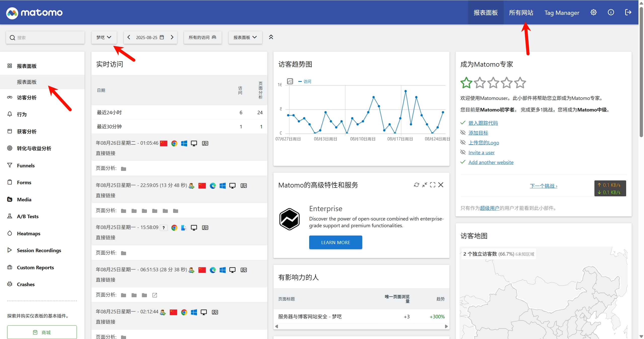
Task: Open Invite a user link
Action: point(481,153)
